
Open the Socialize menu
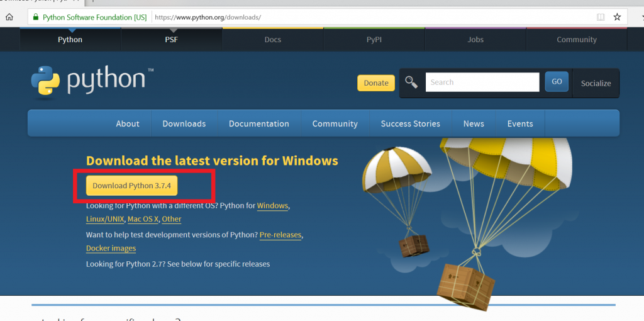pyautogui.click(x=596, y=84)
